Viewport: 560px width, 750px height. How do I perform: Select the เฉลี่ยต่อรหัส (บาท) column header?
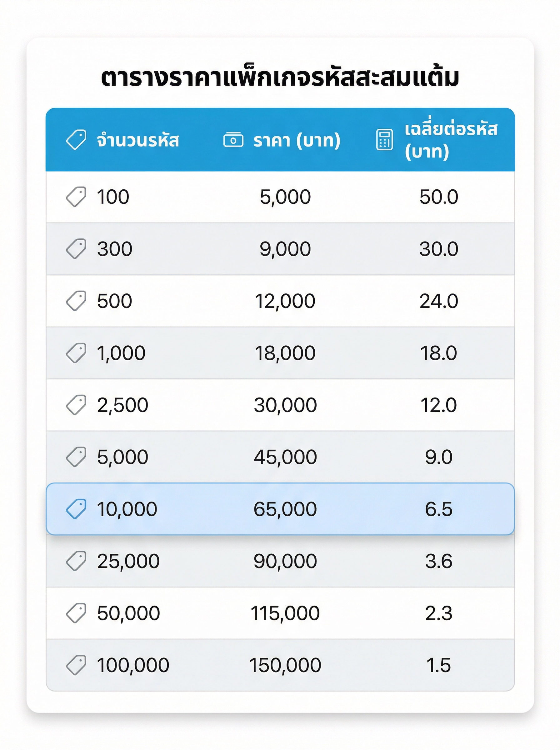click(x=451, y=140)
